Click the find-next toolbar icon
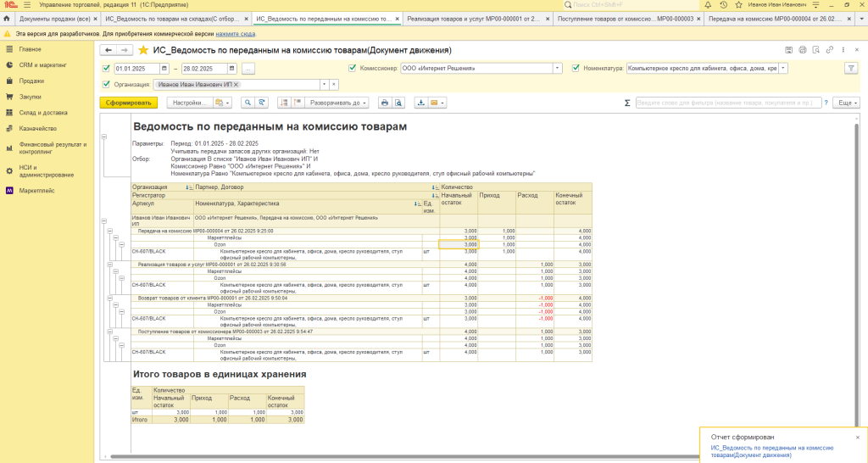The image size is (868, 463). pos(262,103)
